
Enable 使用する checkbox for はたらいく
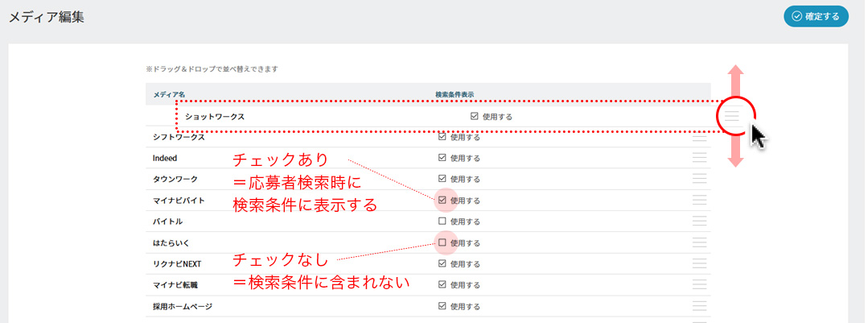pos(442,242)
